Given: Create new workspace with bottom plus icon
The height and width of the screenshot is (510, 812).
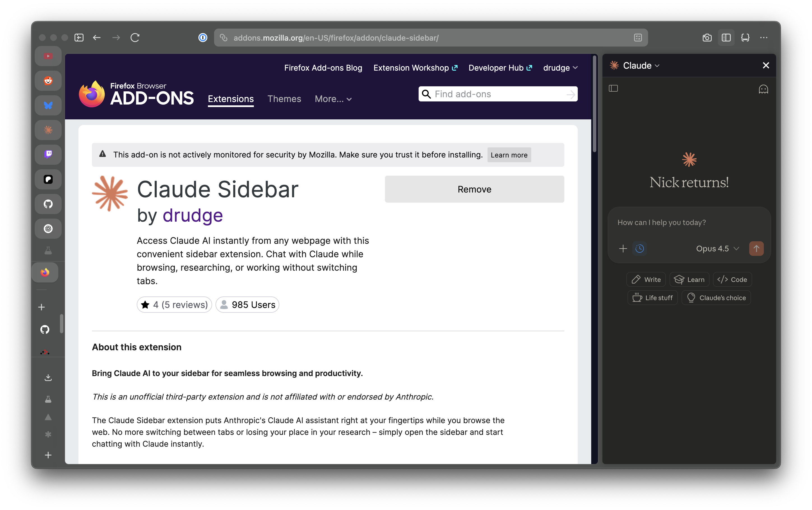Looking at the screenshot, I should pyautogui.click(x=48, y=455).
